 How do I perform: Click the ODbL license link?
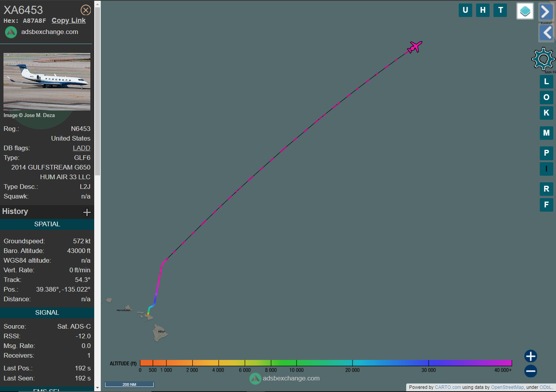[x=545, y=387]
